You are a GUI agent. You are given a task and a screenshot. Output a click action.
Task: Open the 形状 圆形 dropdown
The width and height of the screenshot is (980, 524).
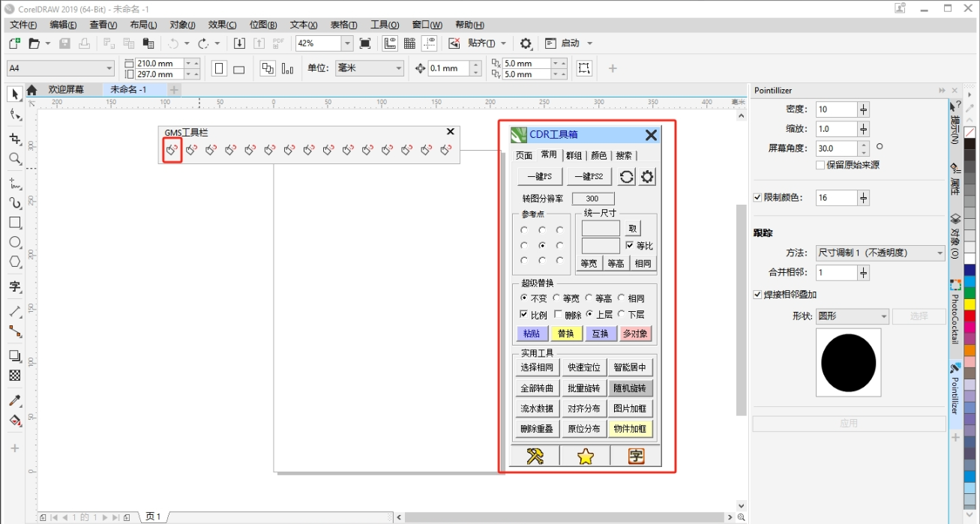pos(853,316)
